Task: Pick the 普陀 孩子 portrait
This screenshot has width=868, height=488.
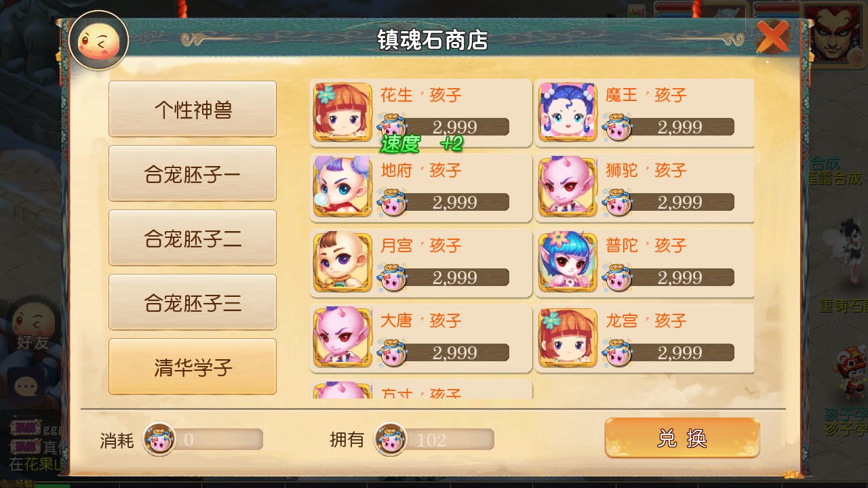Action: click(568, 262)
